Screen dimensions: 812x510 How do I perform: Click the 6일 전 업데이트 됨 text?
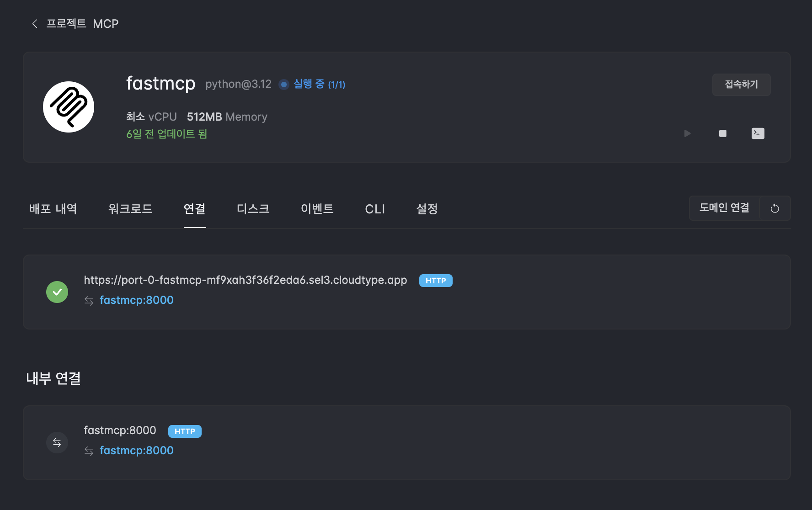(x=167, y=134)
